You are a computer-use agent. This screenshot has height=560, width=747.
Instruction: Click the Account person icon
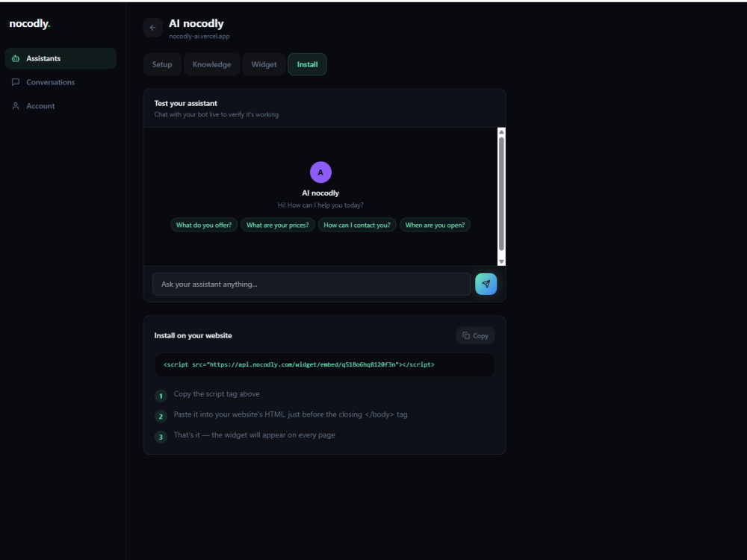(16, 106)
